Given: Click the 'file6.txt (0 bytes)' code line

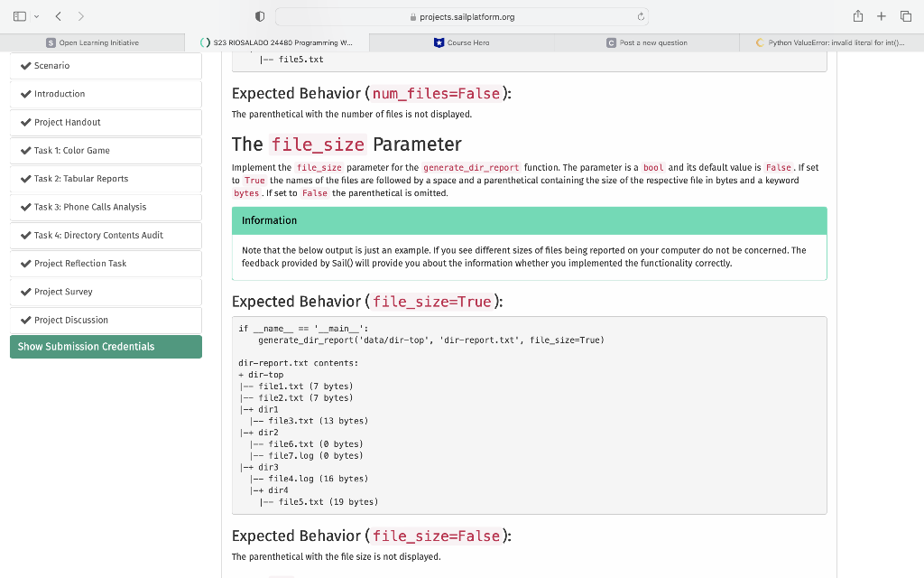Looking at the screenshot, I should coord(307,444).
